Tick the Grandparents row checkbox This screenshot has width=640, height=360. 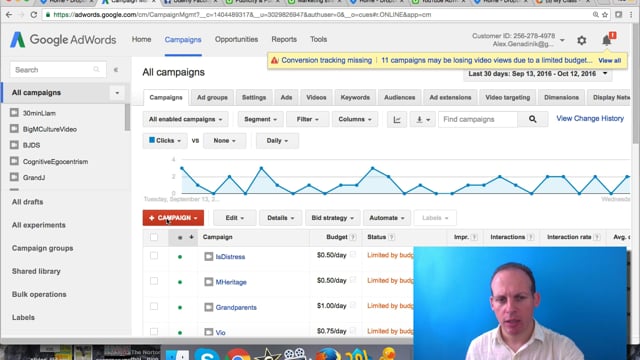point(154,306)
